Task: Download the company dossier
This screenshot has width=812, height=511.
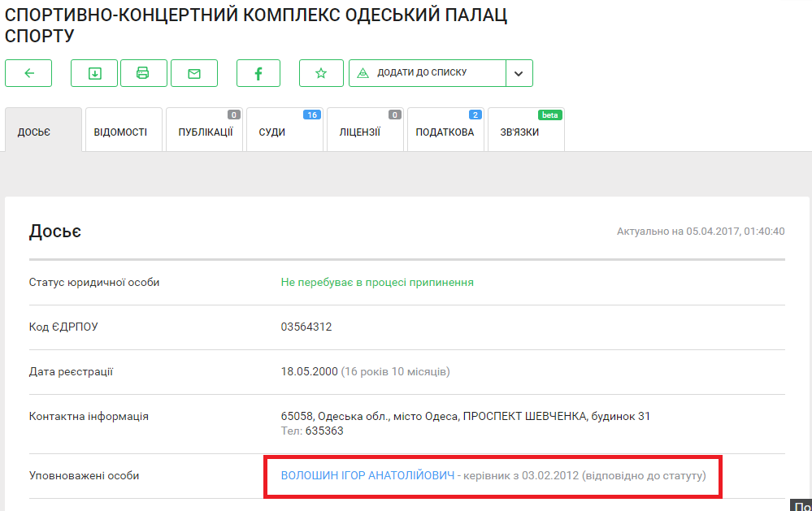Action: pos(94,73)
